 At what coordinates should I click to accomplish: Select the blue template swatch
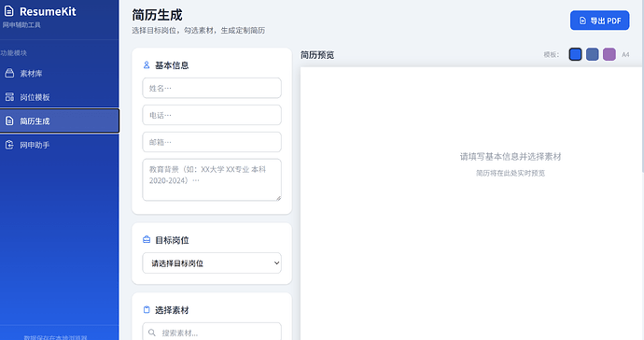pos(576,54)
